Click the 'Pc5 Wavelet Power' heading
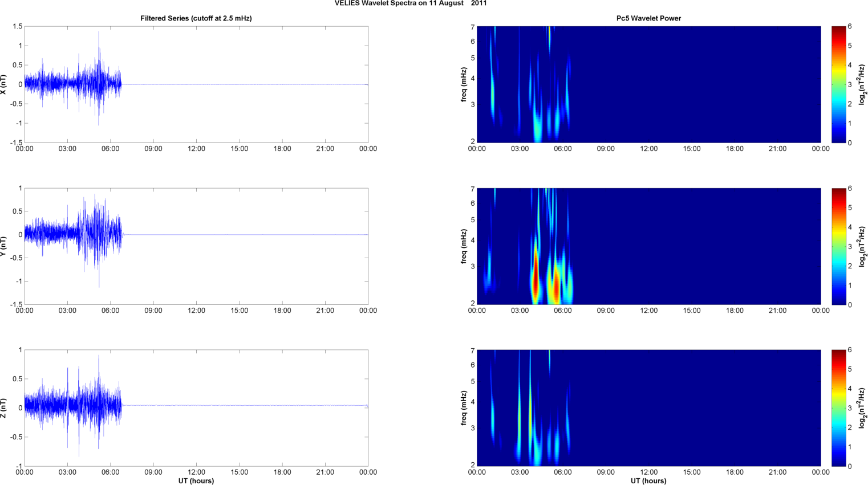The image size is (868, 485). (x=648, y=18)
